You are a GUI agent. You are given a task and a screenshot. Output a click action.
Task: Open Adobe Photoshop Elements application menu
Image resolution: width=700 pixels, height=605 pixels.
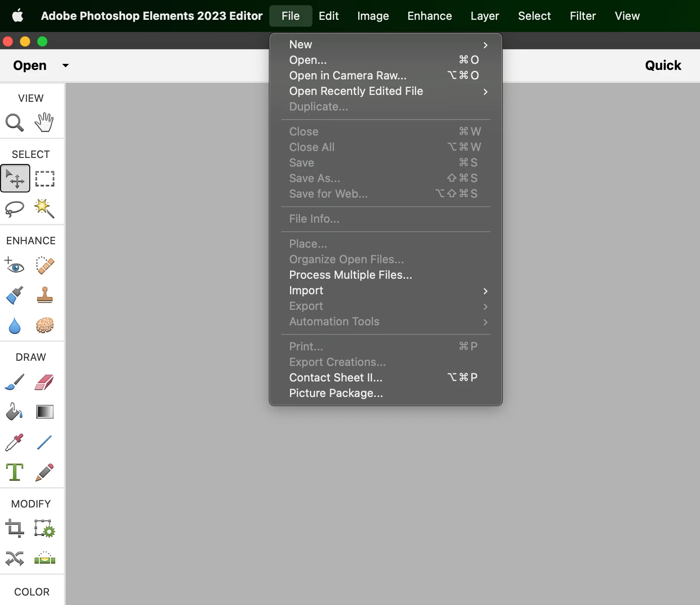[151, 16]
